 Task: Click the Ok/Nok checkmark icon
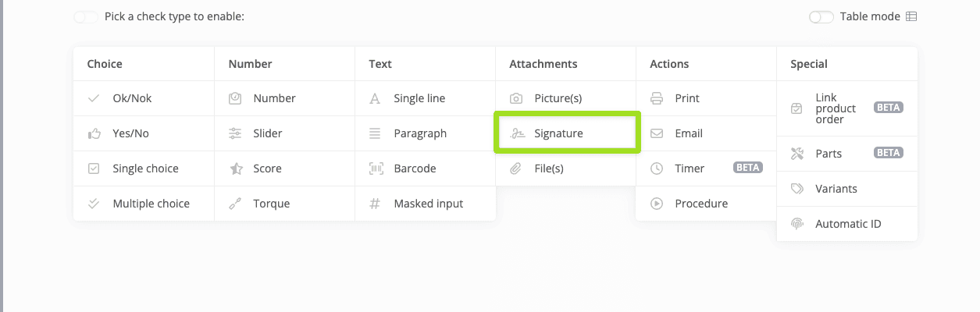pyautogui.click(x=94, y=98)
